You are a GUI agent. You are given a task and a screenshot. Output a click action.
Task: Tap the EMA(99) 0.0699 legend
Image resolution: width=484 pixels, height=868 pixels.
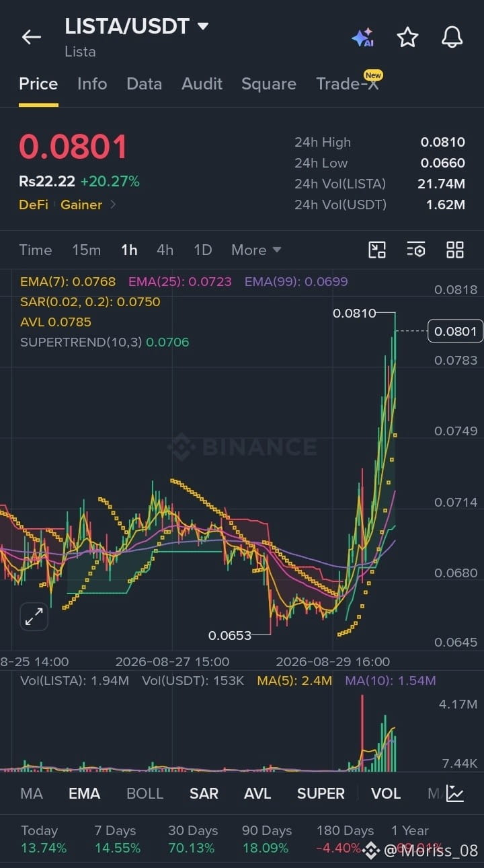click(x=296, y=281)
